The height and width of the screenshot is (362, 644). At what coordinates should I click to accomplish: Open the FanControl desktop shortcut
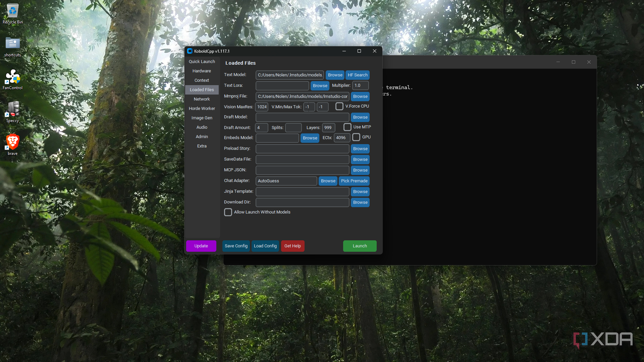(13, 80)
